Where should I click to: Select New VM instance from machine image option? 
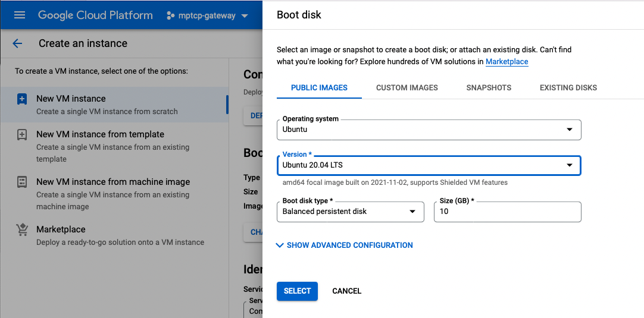coord(114,194)
